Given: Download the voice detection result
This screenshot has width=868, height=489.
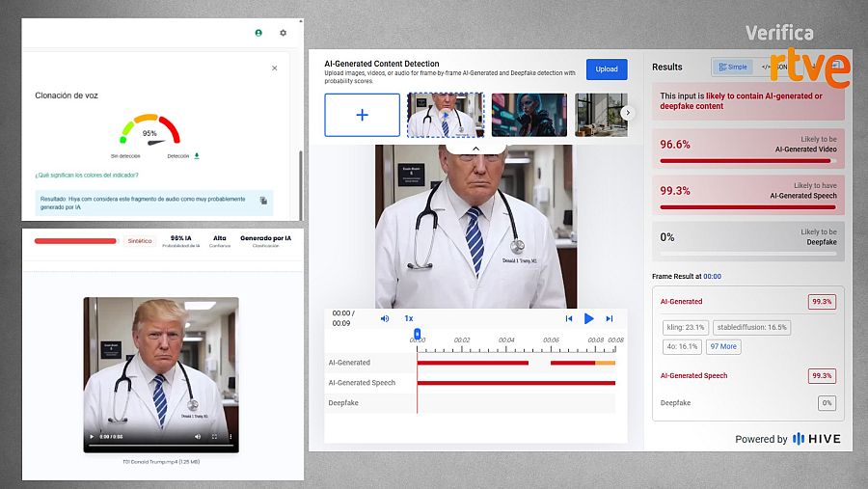Looking at the screenshot, I should (197, 156).
